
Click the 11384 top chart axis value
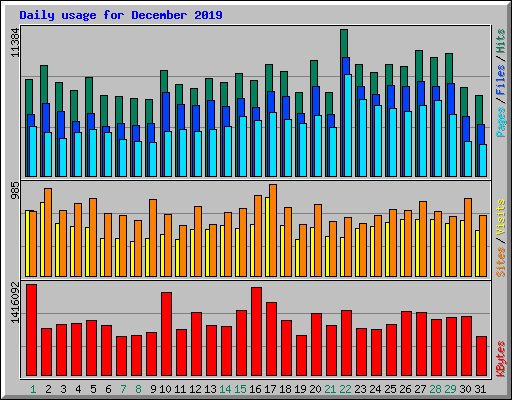pyautogui.click(x=15, y=42)
